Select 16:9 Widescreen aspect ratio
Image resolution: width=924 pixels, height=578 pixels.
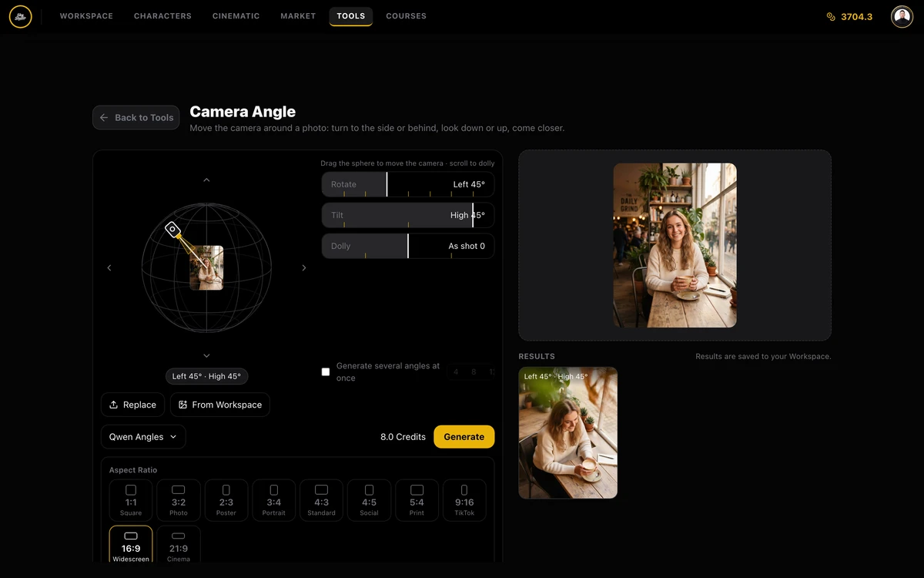[x=131, y=545]
